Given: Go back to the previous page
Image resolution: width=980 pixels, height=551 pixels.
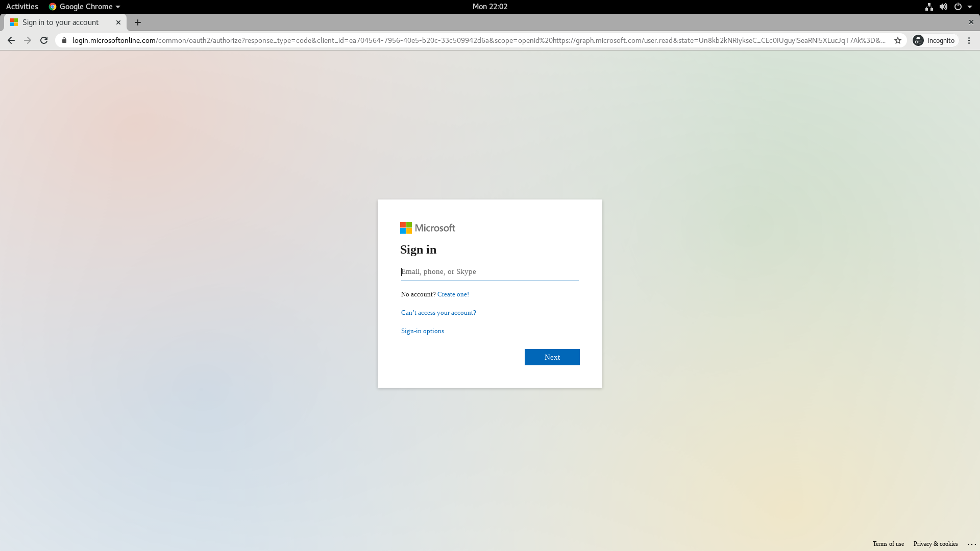Looking at the screenshot, I should 11,40.
